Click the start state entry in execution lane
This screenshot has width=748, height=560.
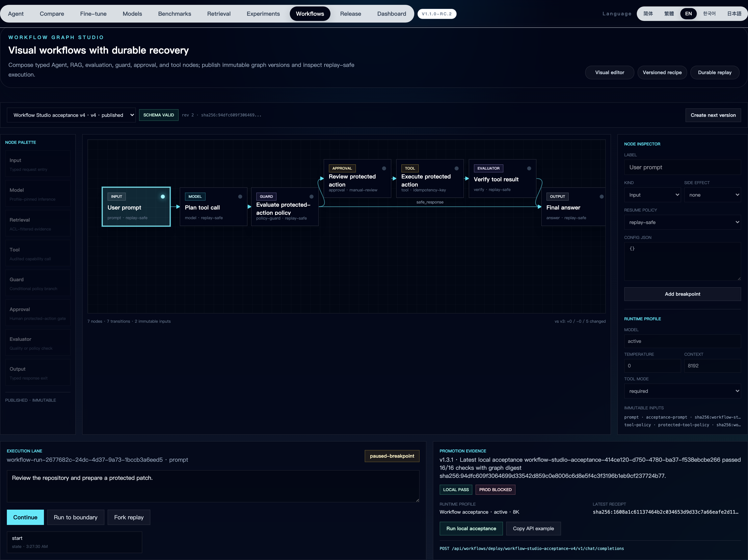click(x=74, y=542)
